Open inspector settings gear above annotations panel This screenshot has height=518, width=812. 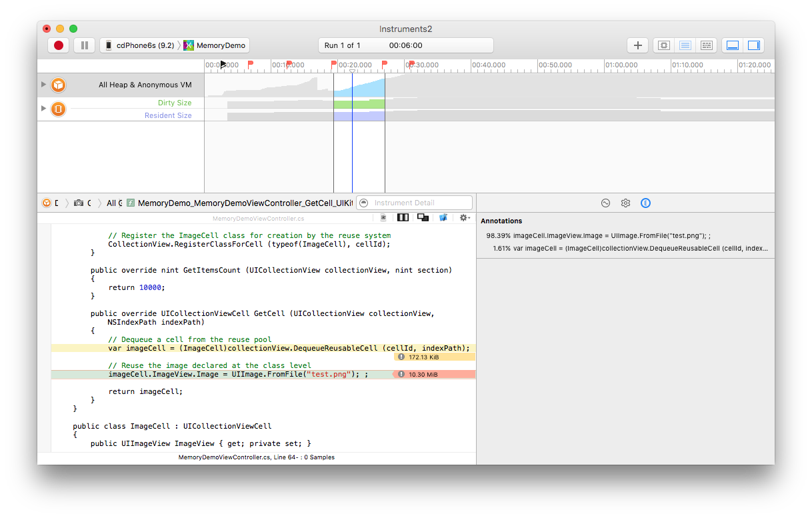(x=625, y=203)
